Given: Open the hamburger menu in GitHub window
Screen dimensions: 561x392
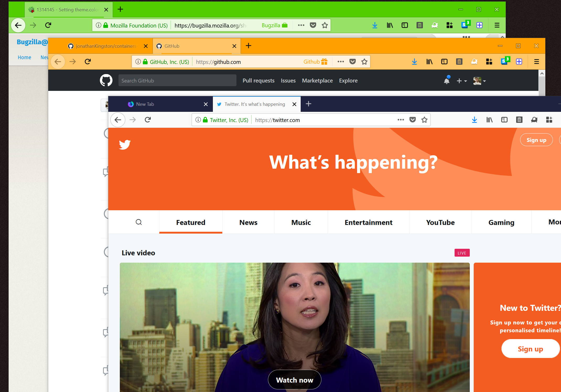Looking at the screenshot, I should click(537, 62).
